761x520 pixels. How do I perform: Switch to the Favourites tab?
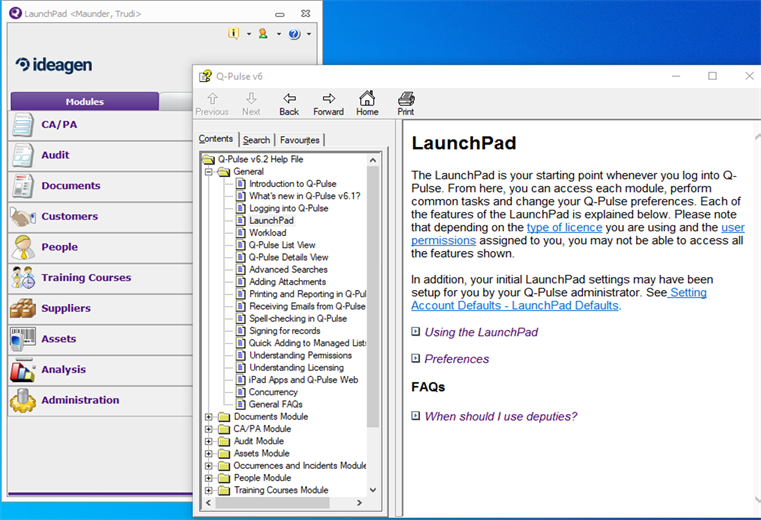pyautogui.click(x=299, y=140)
